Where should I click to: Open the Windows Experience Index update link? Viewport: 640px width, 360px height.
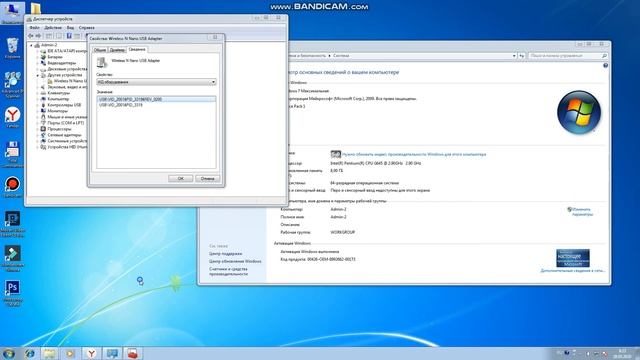coord(414,154)
